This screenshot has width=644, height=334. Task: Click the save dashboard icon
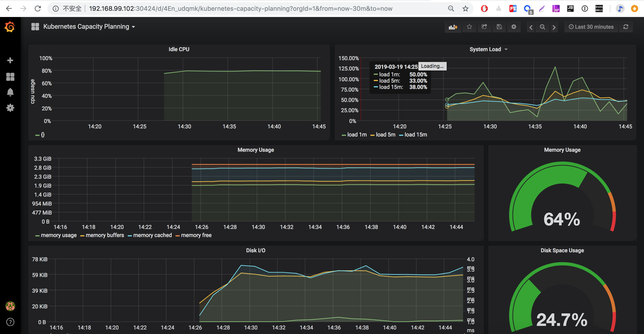click(499, 27)
